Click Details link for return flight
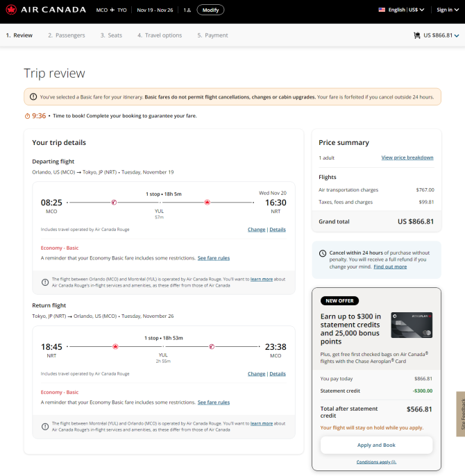465x476 pixels. [278, 374]
